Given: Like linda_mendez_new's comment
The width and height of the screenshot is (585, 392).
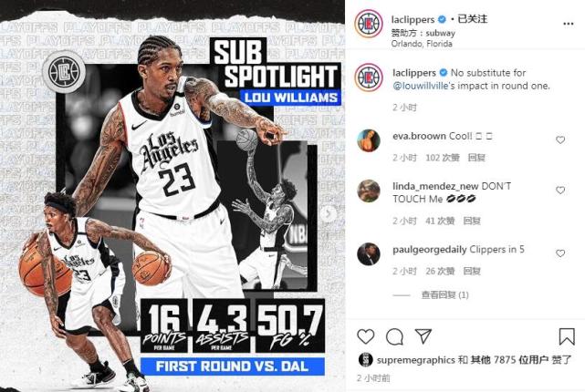Looking at the screenshot, I should point(560,190).
